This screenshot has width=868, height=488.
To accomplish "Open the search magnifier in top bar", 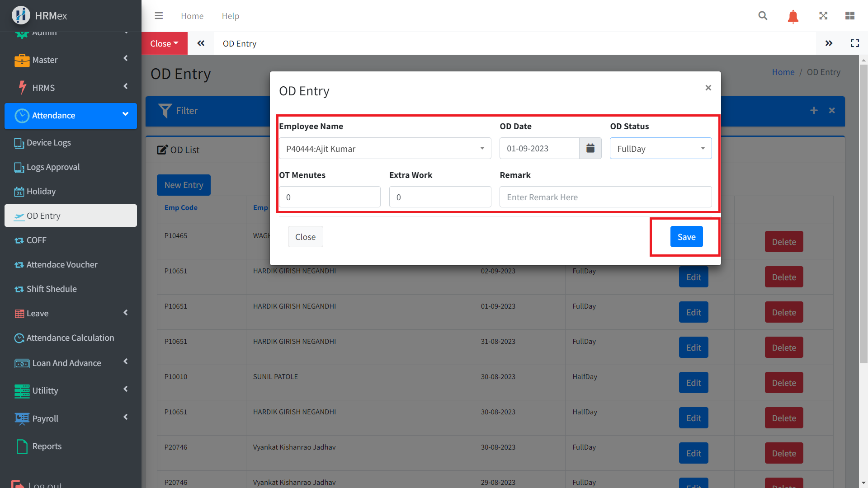I will pyautogui.click(x=763, y=16).
